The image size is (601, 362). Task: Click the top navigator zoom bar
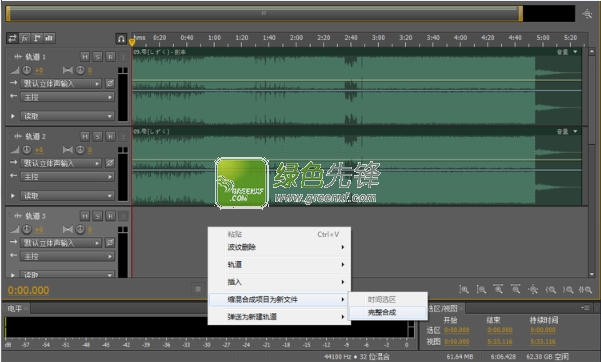point(264,13)
